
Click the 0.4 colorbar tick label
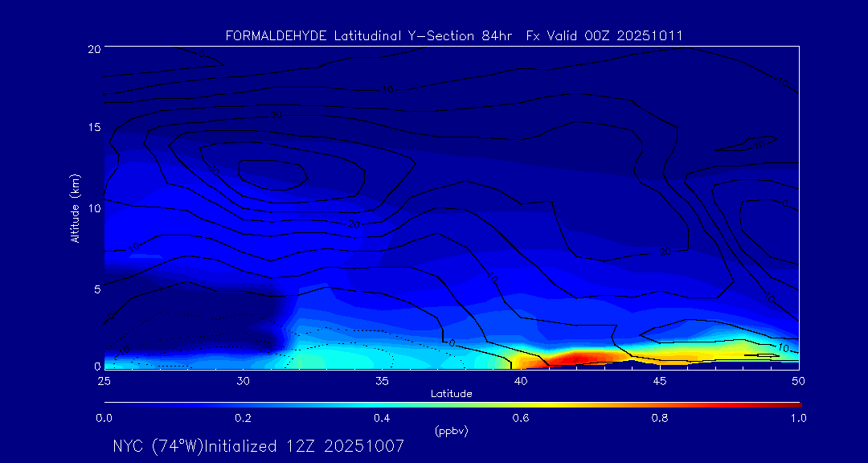[x=382, y=418]
